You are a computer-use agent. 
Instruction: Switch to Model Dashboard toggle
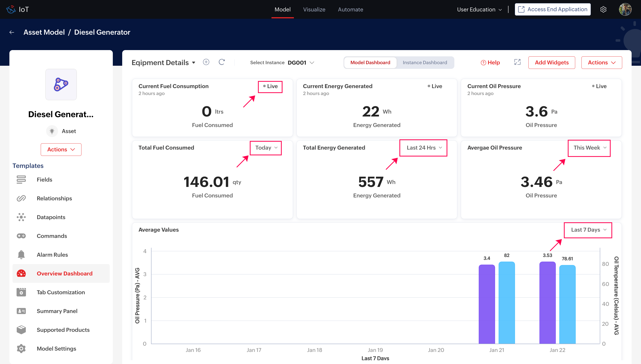tap(370, 63)
